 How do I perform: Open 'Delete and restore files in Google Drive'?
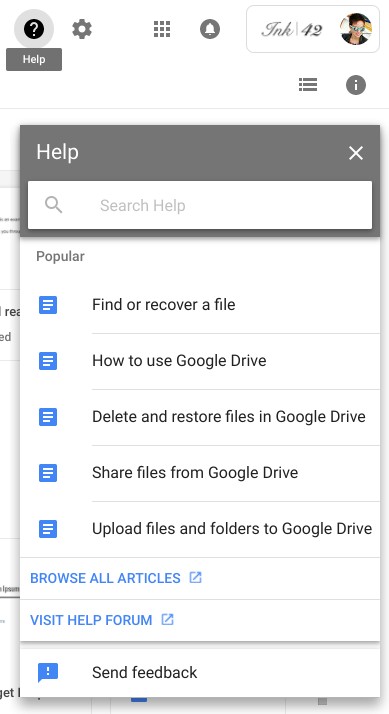point(200,417)
